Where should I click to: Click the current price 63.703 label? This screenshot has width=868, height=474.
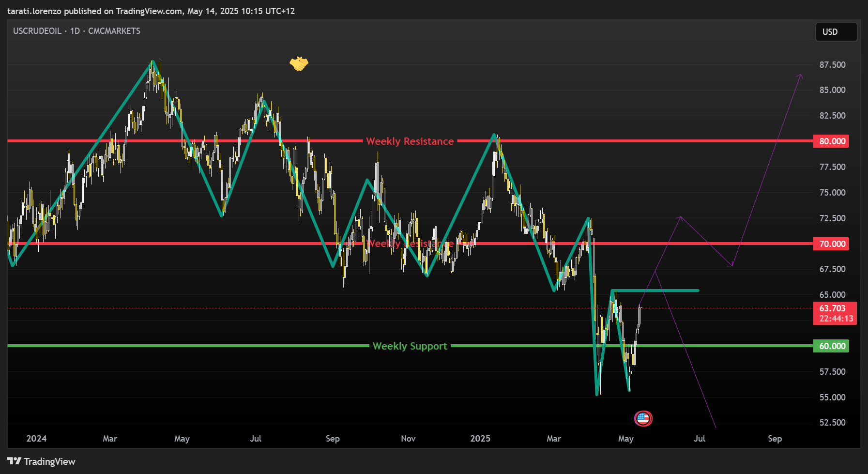[835, 313]
